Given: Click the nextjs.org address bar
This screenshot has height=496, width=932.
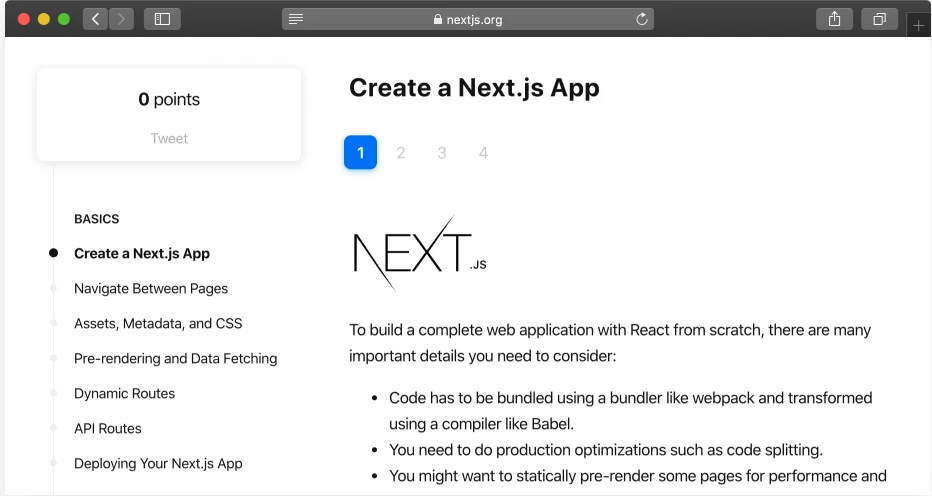Looking at the screenshot, I should point(468,19).
